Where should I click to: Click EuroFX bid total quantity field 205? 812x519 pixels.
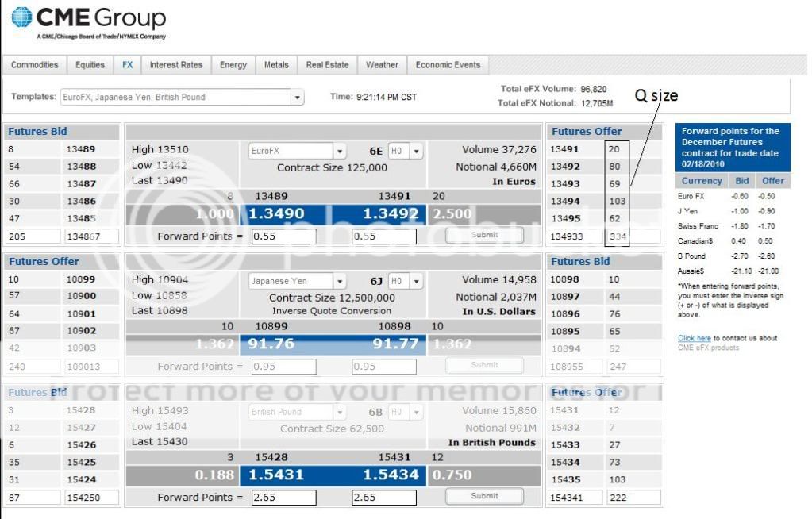click(33, 236)
